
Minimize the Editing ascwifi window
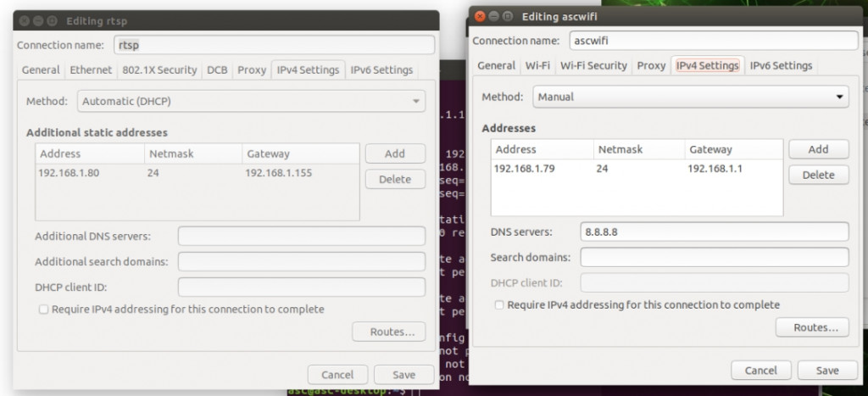[494, 17]
